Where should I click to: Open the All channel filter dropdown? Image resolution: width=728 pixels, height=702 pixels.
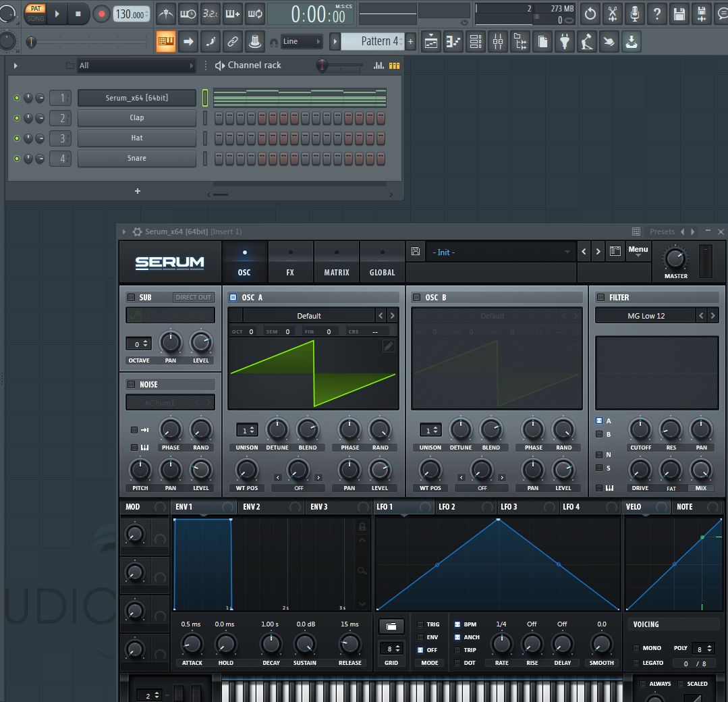(136, 65)
